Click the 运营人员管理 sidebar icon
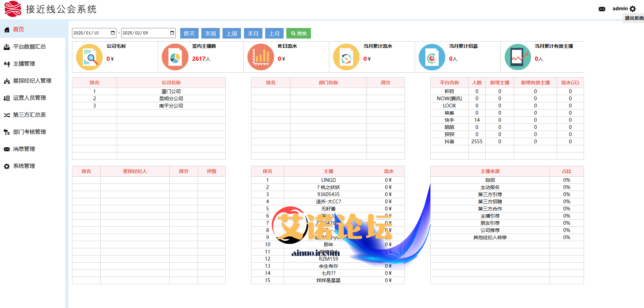The image size is (644, 308). click(x=7, y=98)
